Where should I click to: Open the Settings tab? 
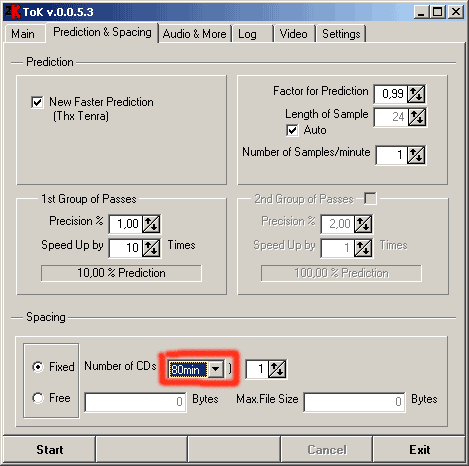coord(341,34)
